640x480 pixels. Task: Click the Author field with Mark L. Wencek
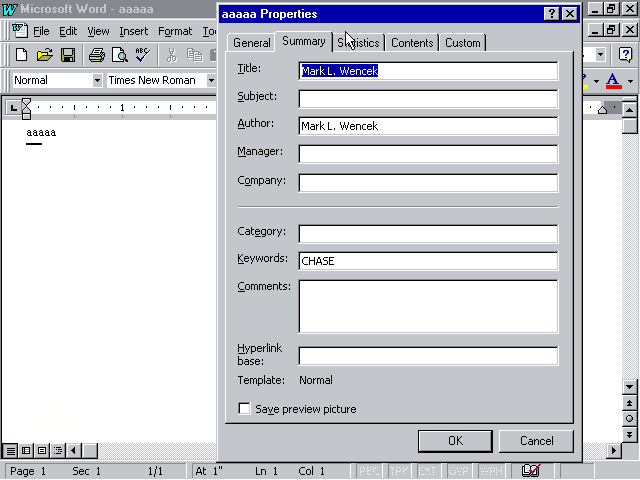tap(428, 126)
